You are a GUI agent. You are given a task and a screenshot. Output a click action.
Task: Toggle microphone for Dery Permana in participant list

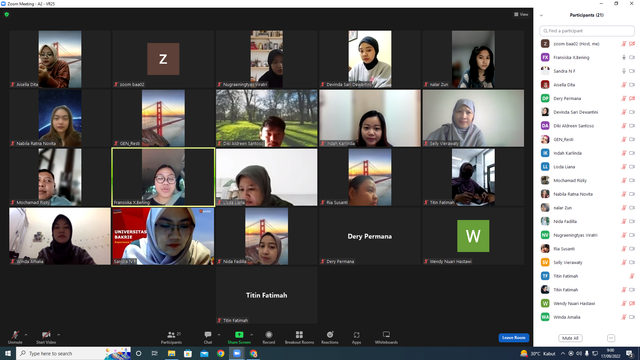[x=624, y=98]
